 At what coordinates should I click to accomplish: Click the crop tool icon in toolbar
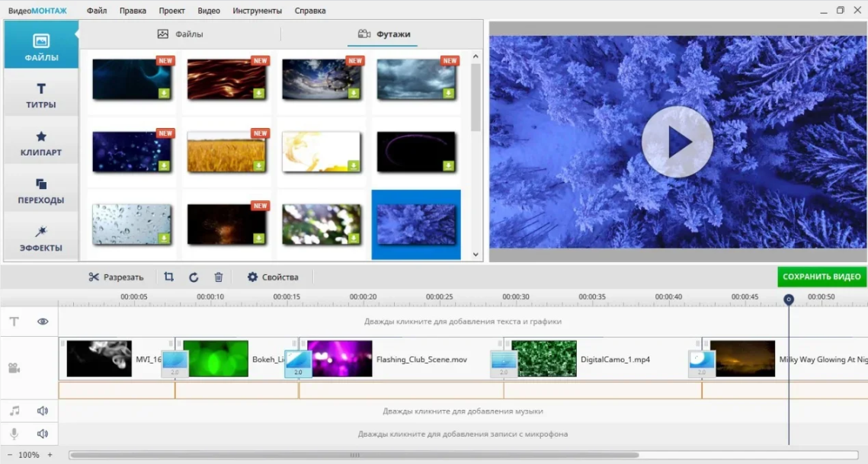169,277
